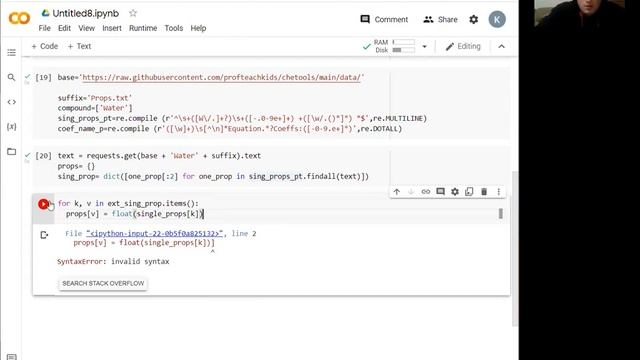Open the Help menu
The width and height of the screenshot is (640, 360).
tap(198, 28)
